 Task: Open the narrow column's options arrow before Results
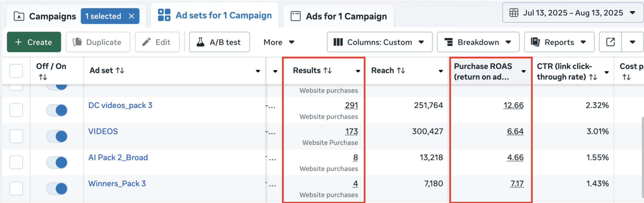click(275, 71)
